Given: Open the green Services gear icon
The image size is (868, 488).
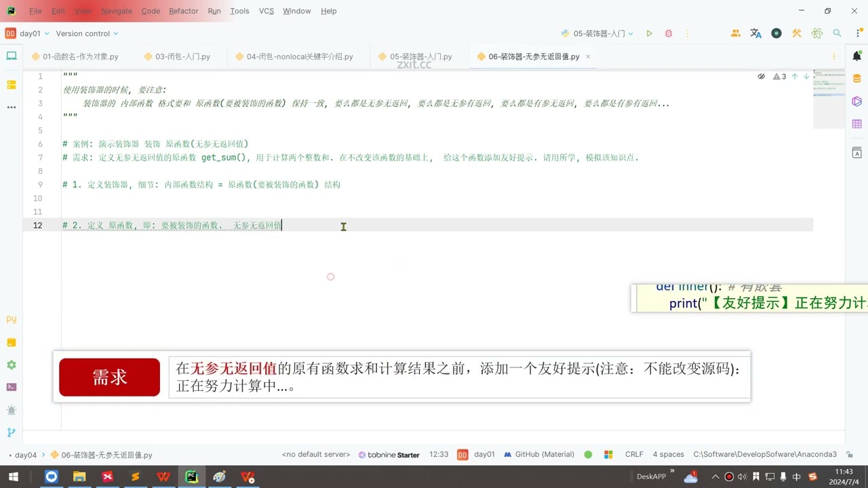Looking at the screenshot, I should pyautogui.click(x=11, y=365).
